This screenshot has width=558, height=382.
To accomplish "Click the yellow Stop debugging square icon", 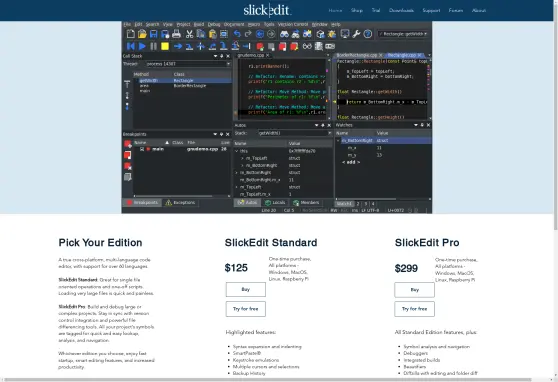I will pos(165,46).
